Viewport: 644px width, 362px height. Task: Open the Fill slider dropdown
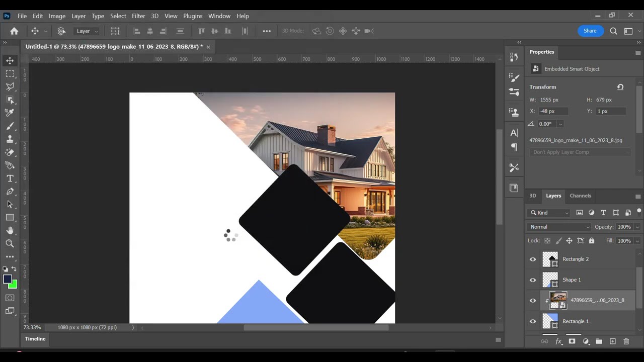click(637, 241)
